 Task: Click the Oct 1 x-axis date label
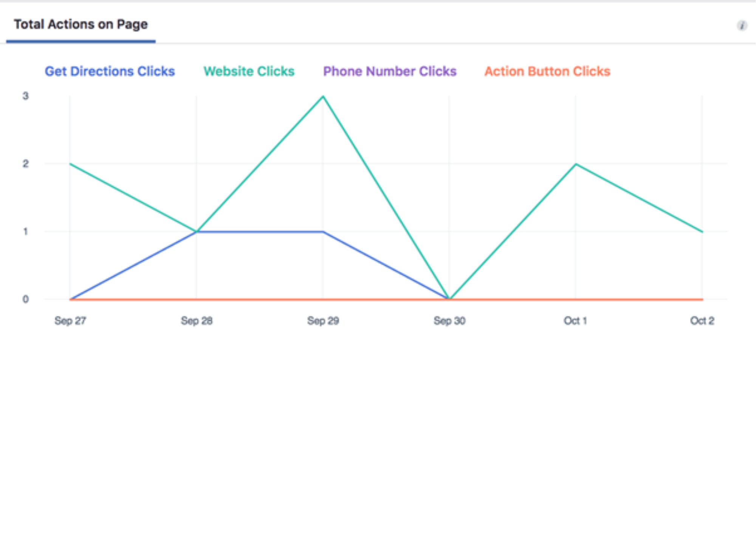point(575,321)
